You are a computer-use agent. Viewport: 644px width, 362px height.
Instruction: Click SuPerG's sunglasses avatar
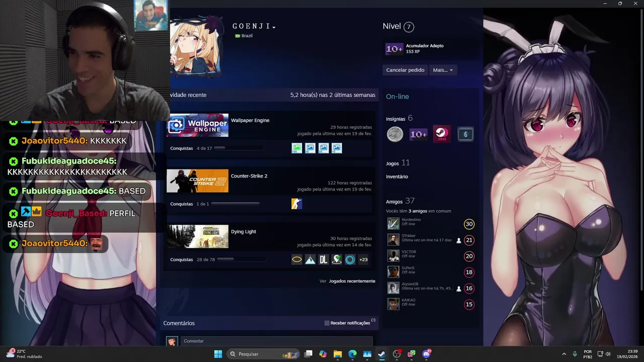[393, 272]
